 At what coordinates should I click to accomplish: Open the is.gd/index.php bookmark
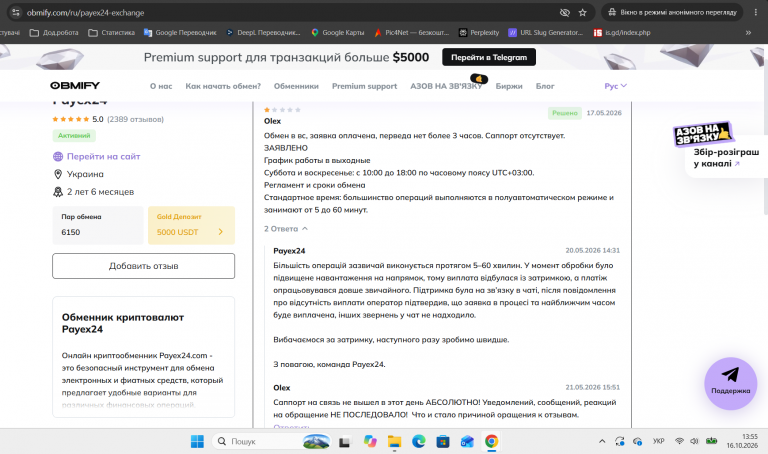pyautogui.click(x=622, y=33)
